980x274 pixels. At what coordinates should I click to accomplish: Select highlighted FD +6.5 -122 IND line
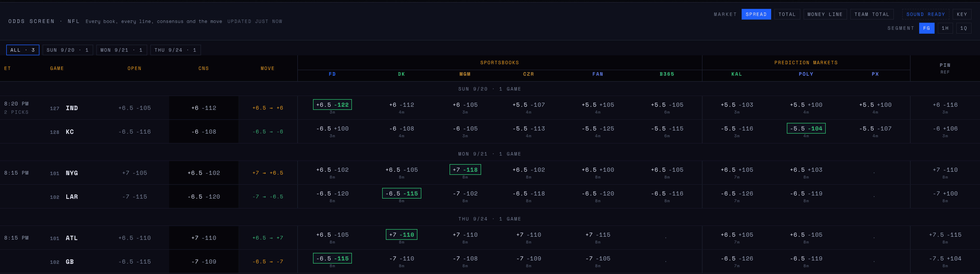point(332,105)
